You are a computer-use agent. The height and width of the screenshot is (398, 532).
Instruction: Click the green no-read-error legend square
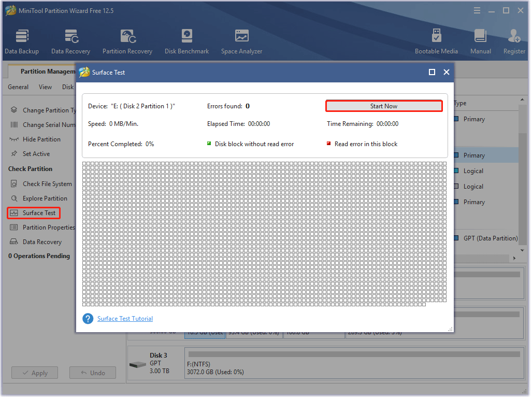click(x=209, y=144)
